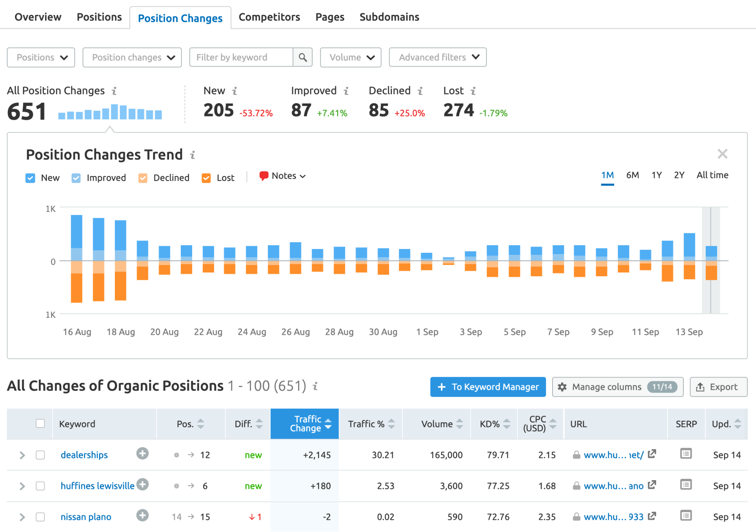Switch to the Competitors tab

(x=269, y=17)
